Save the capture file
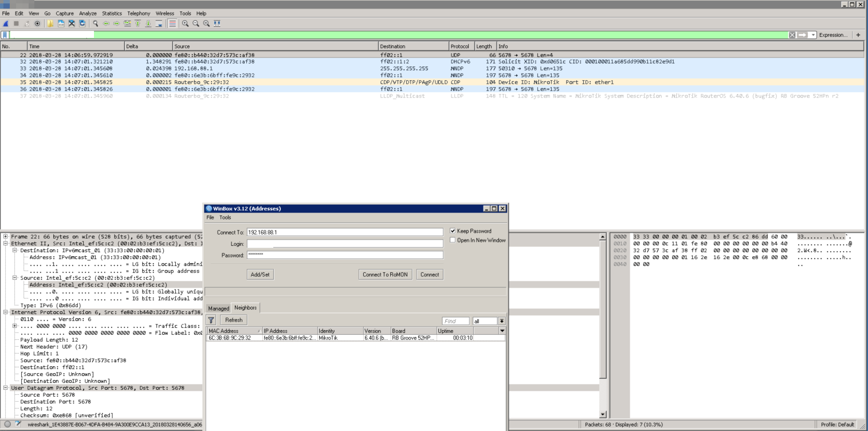Viewport: 868px width, 431px height. tap(61, 23)
